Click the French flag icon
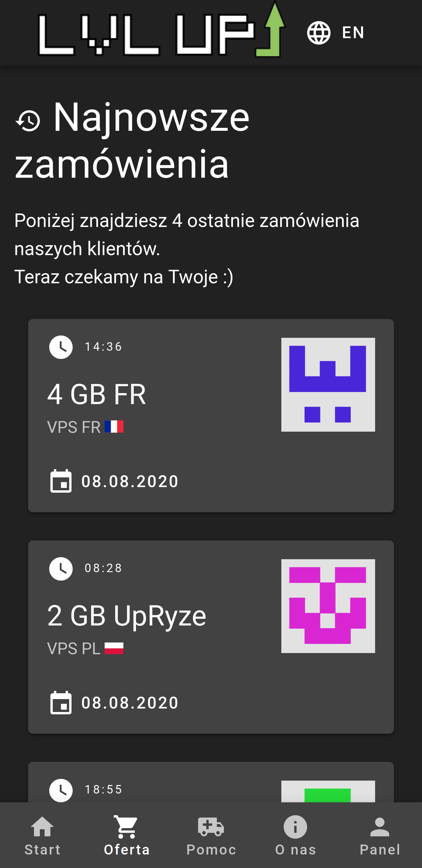This screenshot has height=868, width=422. point(114,427)
